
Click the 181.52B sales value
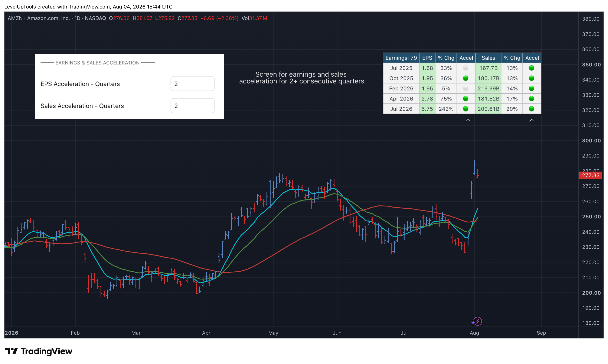point(488,99)
